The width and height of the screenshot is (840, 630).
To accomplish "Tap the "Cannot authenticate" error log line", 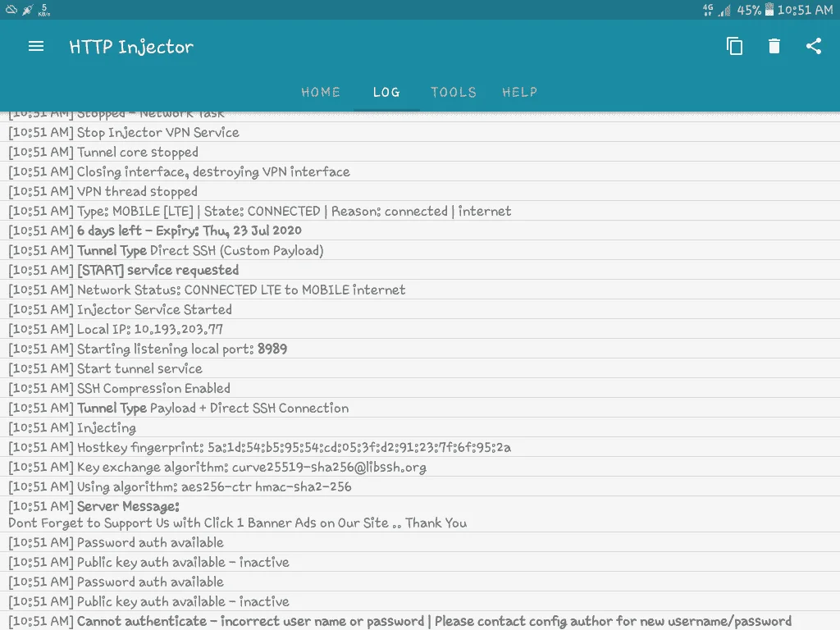I will 420,622.
